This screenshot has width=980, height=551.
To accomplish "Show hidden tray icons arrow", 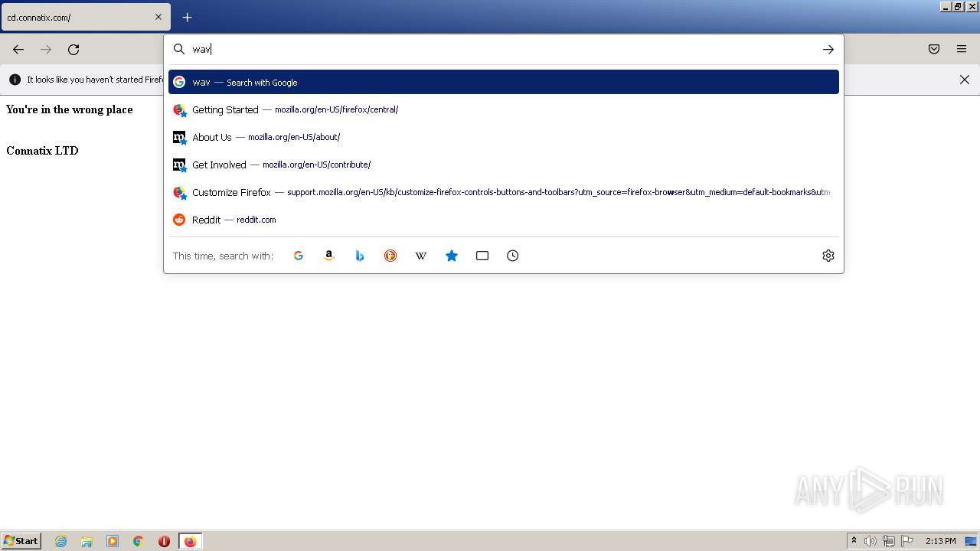I will [854, 541].
